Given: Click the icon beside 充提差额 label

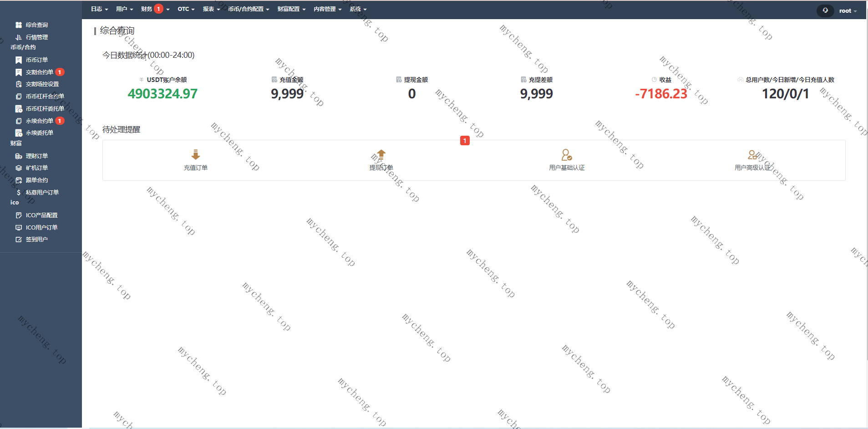Looking at the screenshot, I should [x=524, y=80].
